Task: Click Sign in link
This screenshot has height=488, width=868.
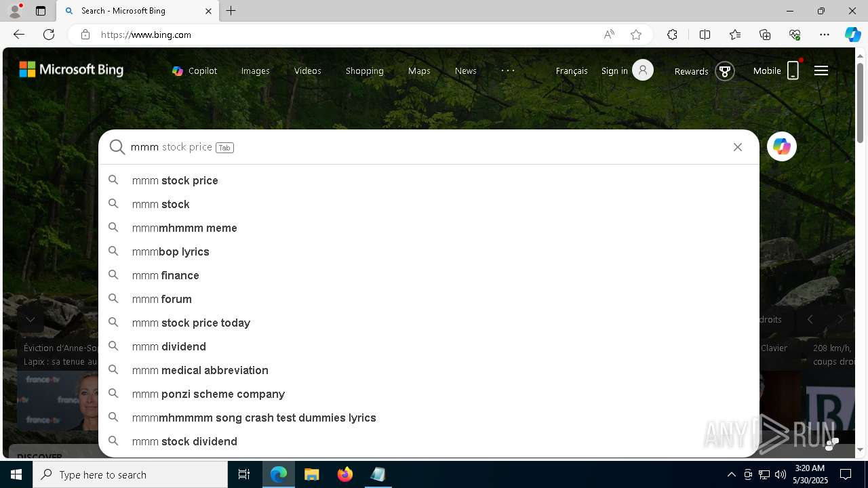Action: (x=614, y=70)
